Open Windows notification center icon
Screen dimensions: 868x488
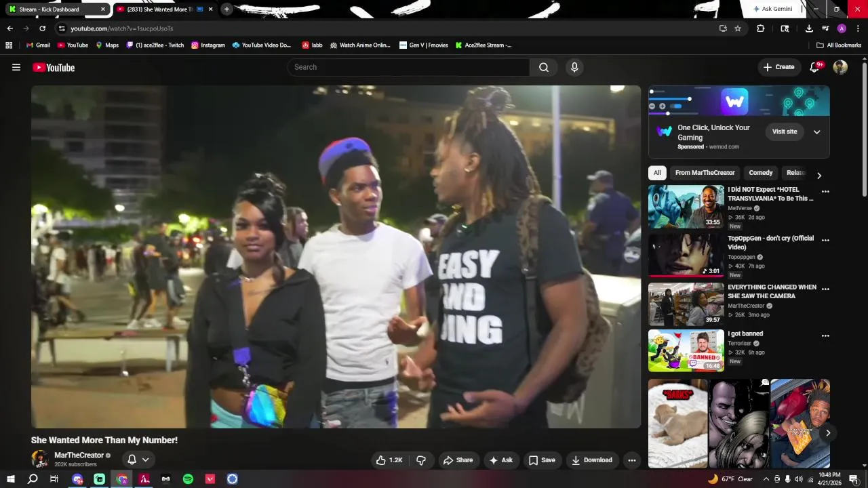[x=854, y=479]
